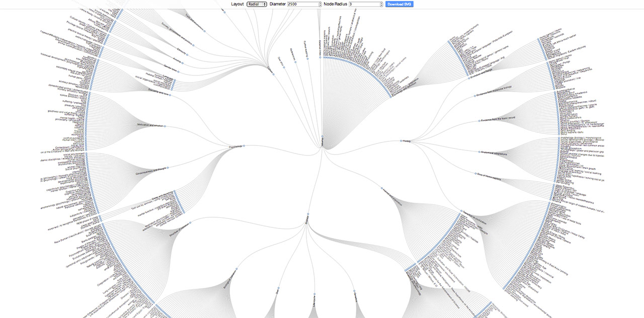The height and width of the screenshot is (318, 644).
Task: Click the Diameter stepper arrows
Action: point(320,4)
